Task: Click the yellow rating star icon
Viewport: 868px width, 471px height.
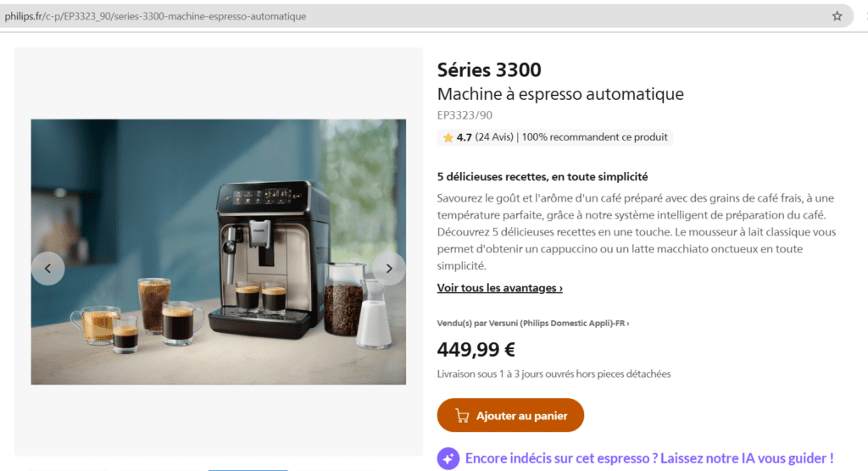Action: [x=448, y=137]
